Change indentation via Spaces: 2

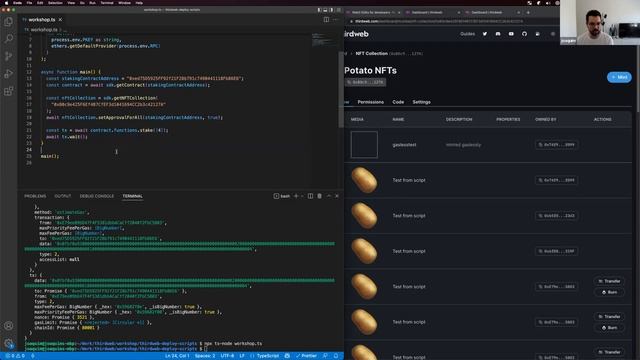(204, 356)
